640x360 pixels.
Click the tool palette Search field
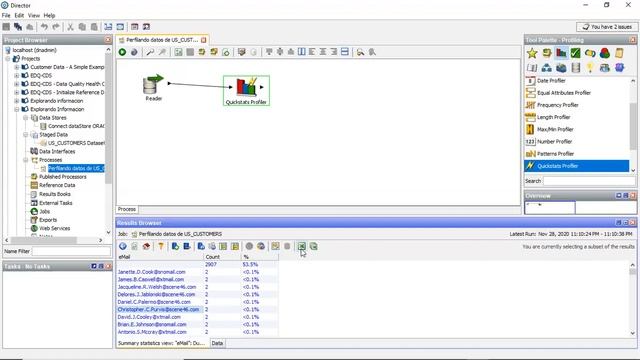(x=589, y=181)
